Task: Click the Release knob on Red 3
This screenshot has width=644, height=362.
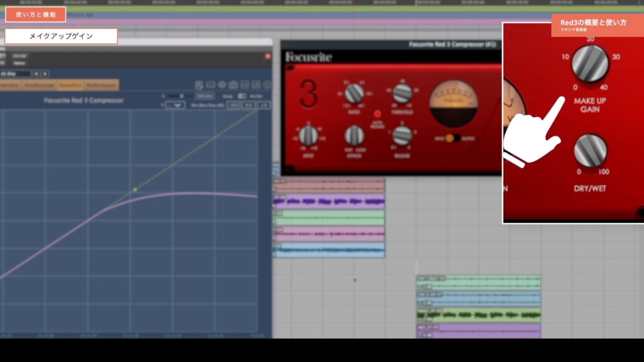Action: (x=402, y=135)
